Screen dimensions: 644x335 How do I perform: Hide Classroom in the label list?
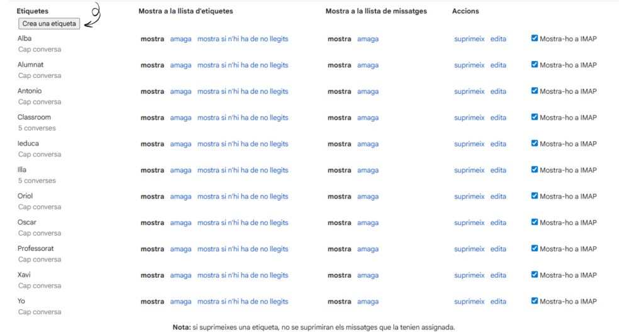click(x=180, y=118)
